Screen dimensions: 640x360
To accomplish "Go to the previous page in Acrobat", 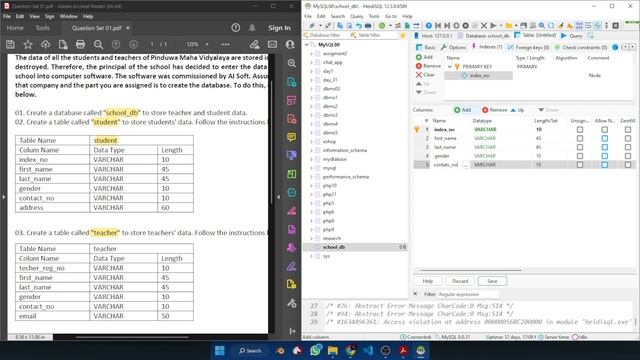I will coord(116,44).
